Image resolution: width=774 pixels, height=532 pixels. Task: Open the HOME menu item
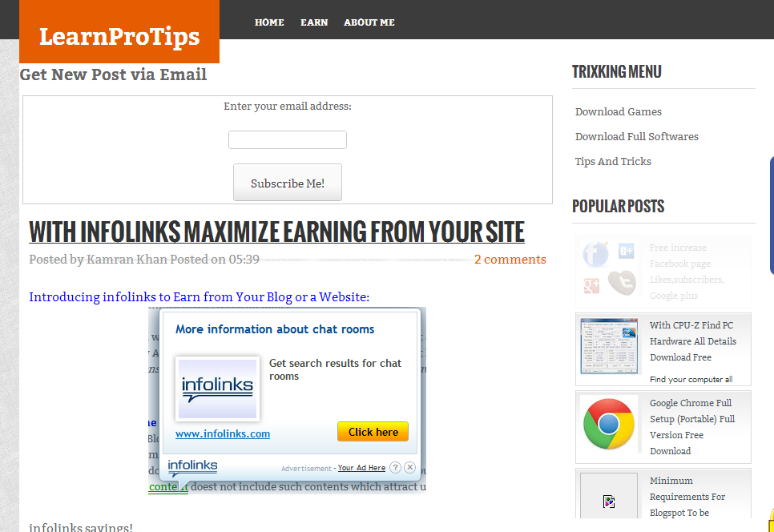269,22
